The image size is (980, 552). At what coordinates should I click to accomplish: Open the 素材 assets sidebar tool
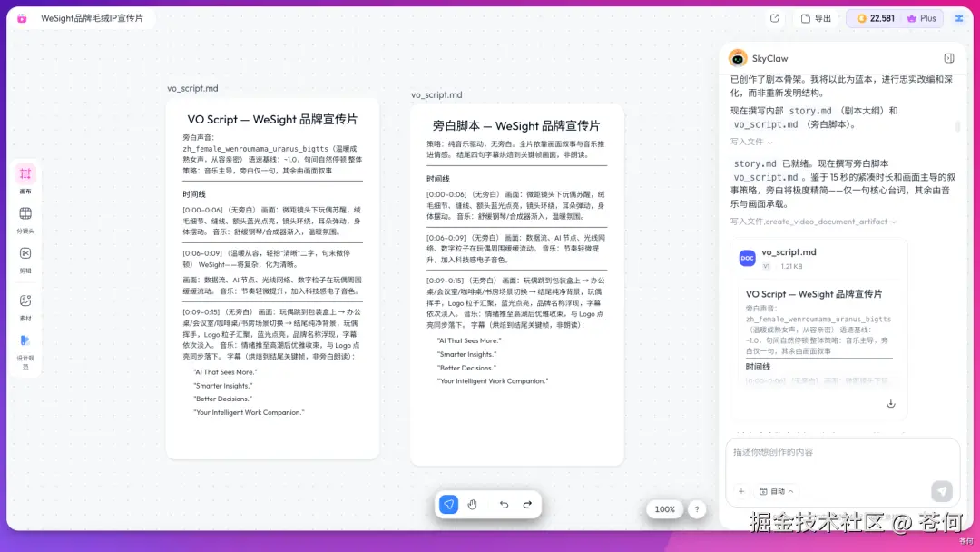pos(25,307)
